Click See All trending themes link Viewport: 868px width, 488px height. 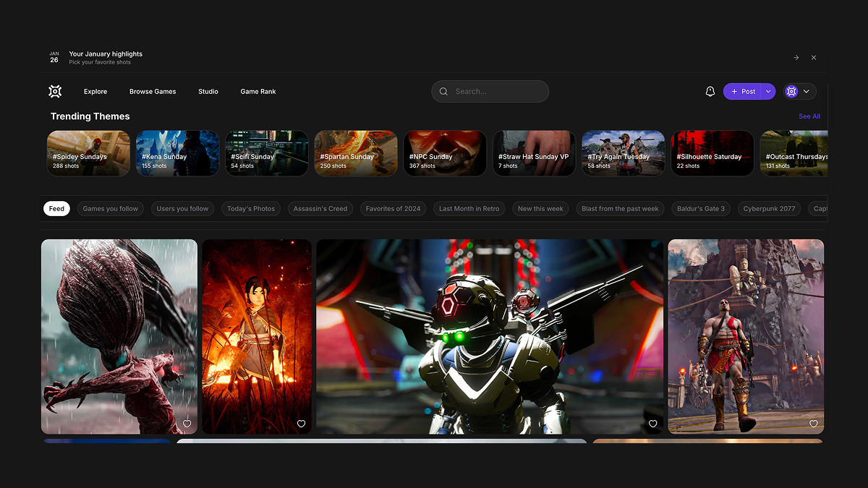[x=809, y=116]
